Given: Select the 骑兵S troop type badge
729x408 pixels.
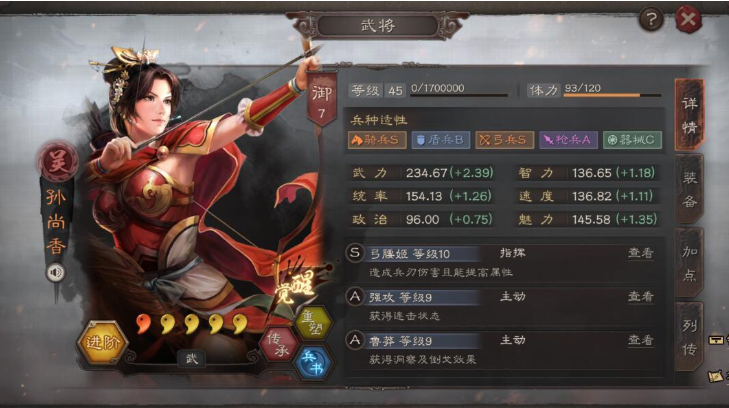Looking at the screenshot, I should pyautogui.click(x=377, y=140).
